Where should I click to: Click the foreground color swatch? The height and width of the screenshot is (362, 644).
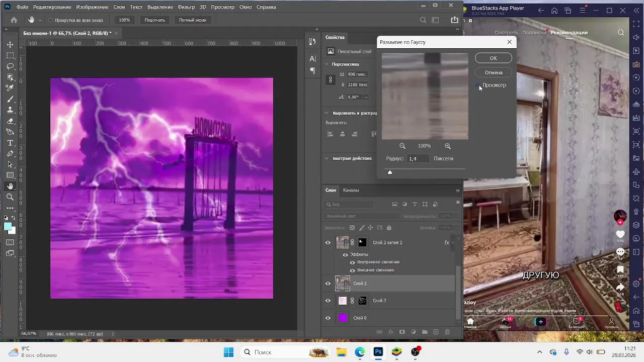click(x=8, y=226)
